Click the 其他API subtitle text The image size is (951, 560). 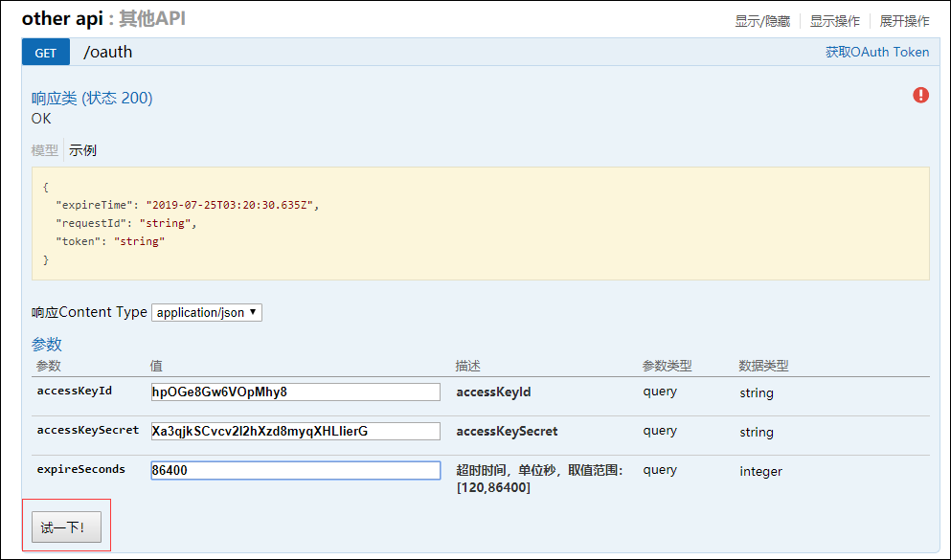[151, 19]
